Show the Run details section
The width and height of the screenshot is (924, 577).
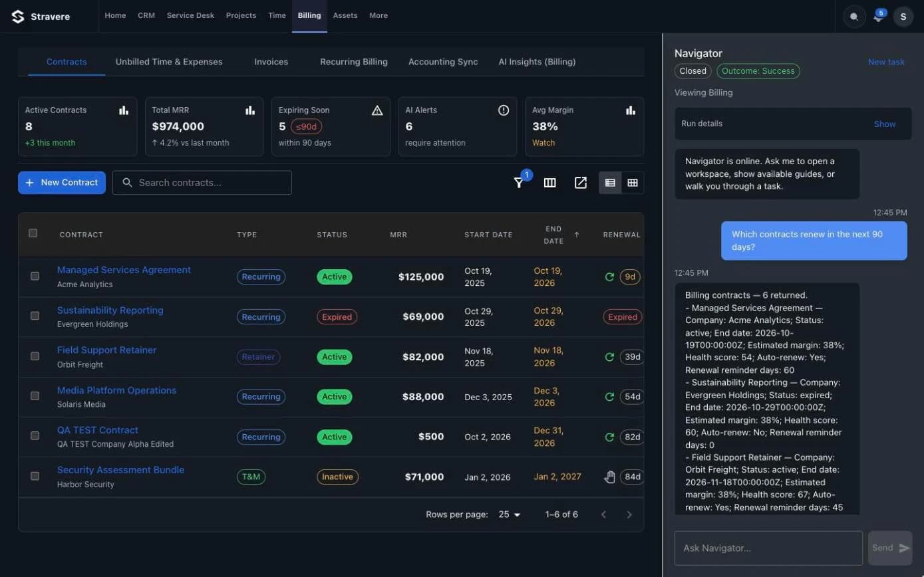pyautogui.click(x=884, y=124)
